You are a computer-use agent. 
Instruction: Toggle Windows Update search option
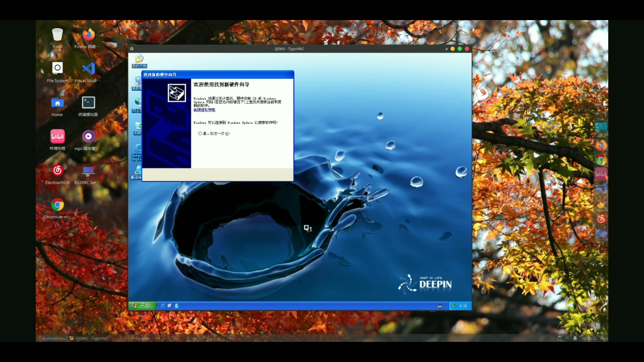[200, 133]
